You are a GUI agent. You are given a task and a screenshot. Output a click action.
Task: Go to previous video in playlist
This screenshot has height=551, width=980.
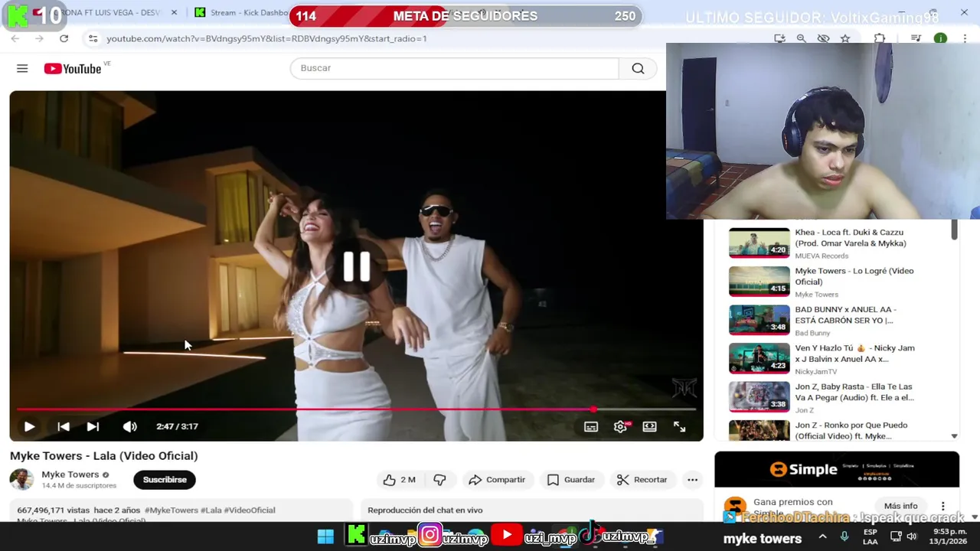click(x=64, y=427)
